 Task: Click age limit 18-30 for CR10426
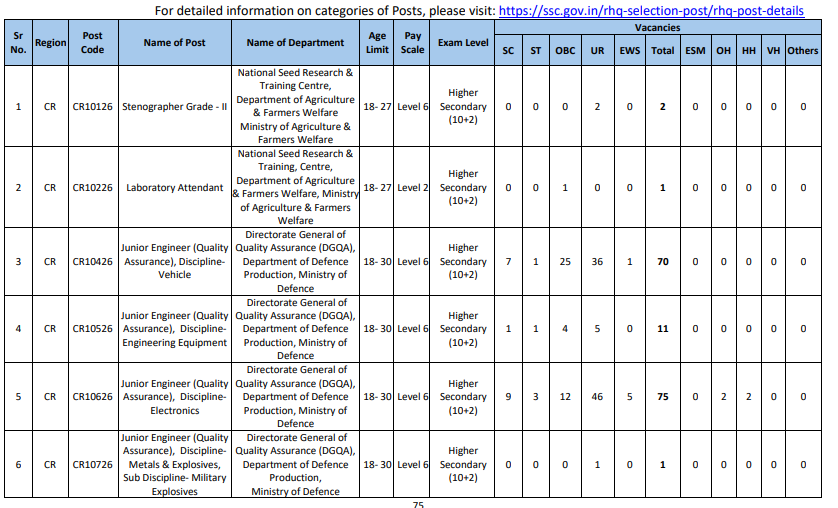click(x=377, y=262)
